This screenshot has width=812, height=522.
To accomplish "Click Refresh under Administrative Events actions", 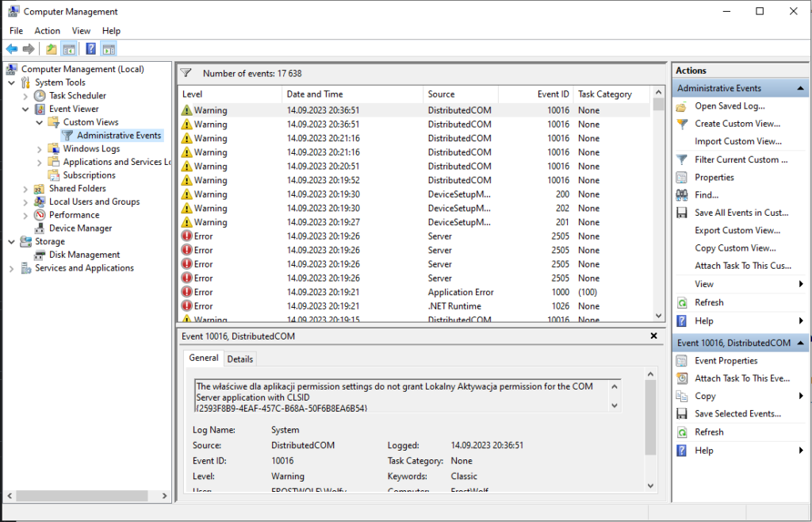I will (x=709, y=302).
